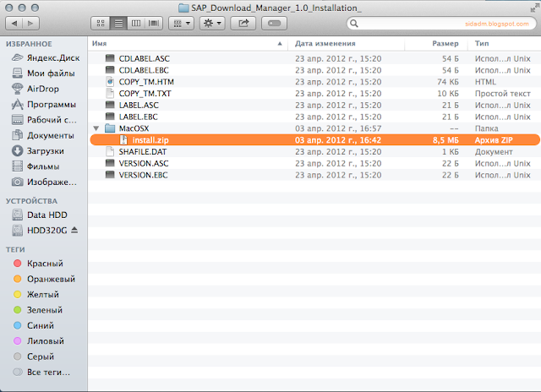
Task: Switch to icon view
Action: point(101,24)
